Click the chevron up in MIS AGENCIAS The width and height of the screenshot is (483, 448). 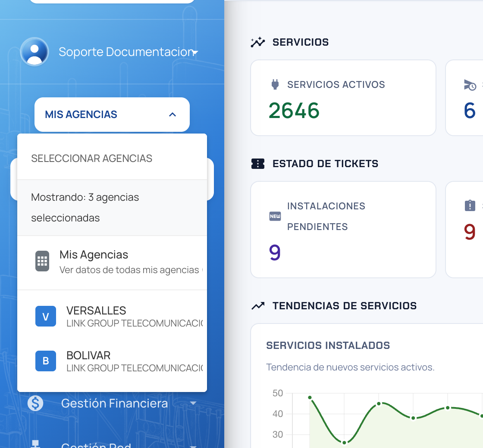click(172, 115)
